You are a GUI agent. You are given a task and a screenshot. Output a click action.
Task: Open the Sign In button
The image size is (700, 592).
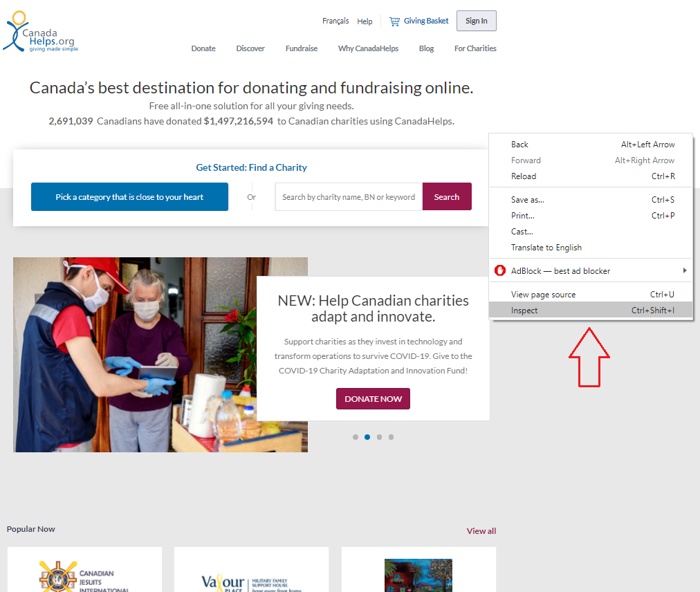[477, 21]
